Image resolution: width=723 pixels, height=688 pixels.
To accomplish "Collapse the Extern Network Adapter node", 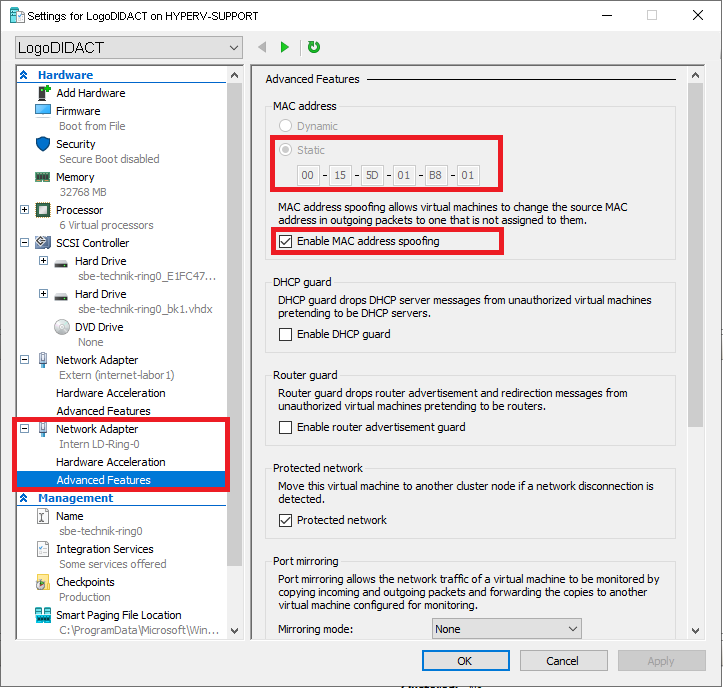I will [25, 359].
